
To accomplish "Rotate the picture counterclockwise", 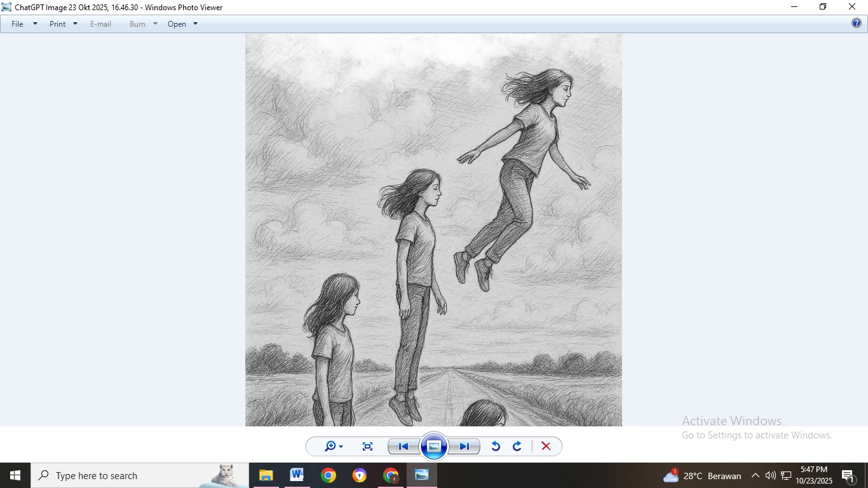I will coord(496,446).
